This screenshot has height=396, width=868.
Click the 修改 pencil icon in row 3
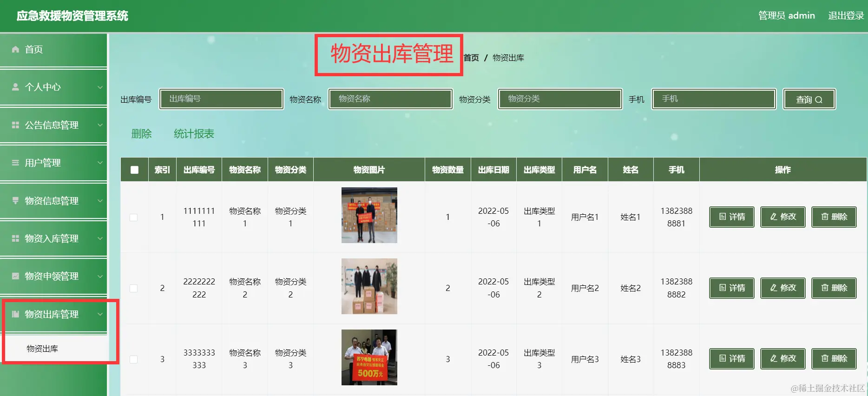coord(774,358)
